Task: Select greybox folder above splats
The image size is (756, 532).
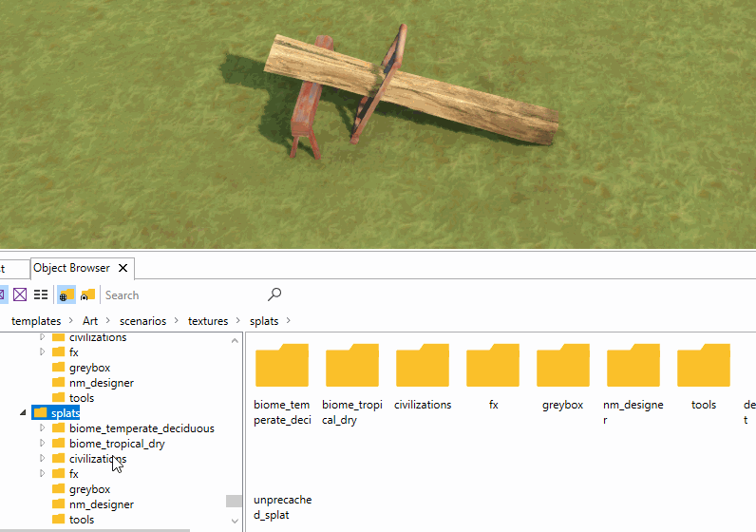Action: [81, 368]
